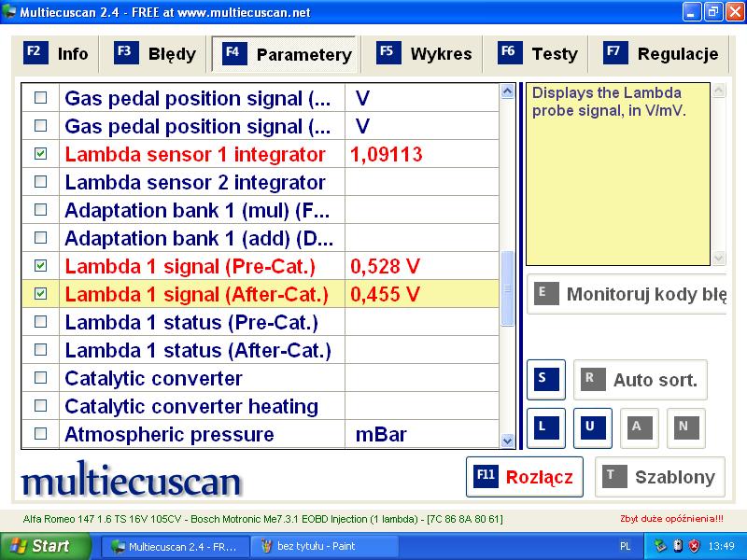This screenshot has width=747, height=560.
Task: Go to the Testy tab
Action: pos(536,54)
